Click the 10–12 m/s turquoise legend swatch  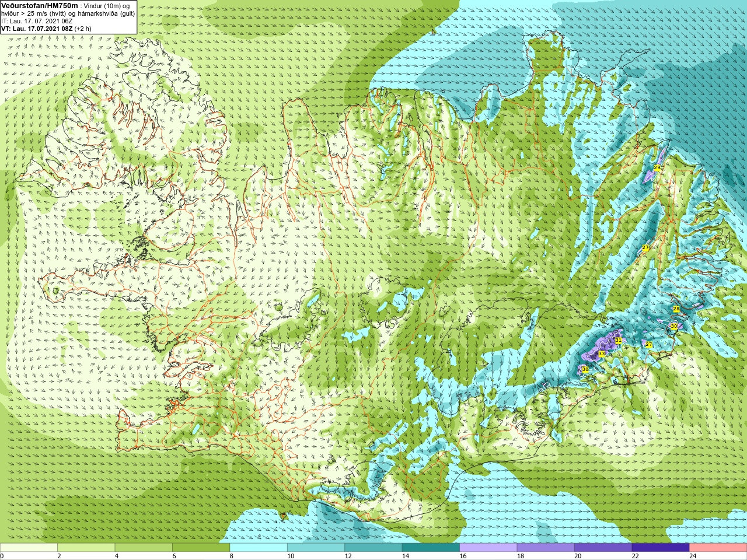[x=316, y=548]
